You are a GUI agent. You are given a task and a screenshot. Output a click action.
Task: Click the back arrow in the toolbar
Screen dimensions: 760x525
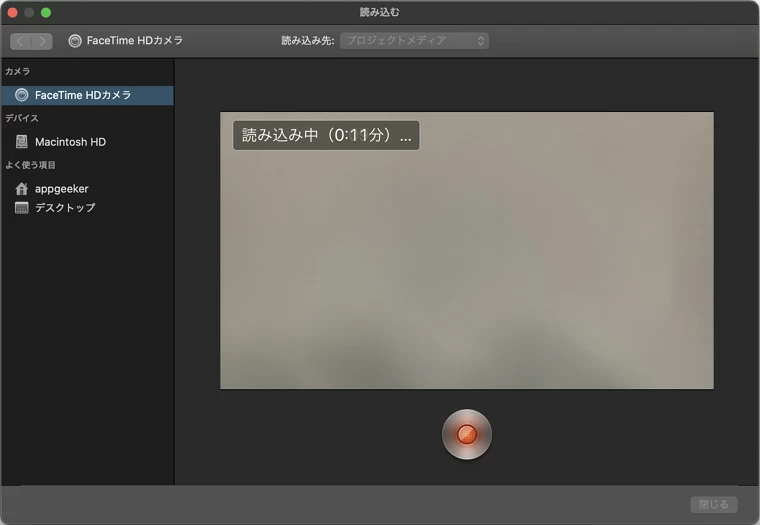click(21, 41)
